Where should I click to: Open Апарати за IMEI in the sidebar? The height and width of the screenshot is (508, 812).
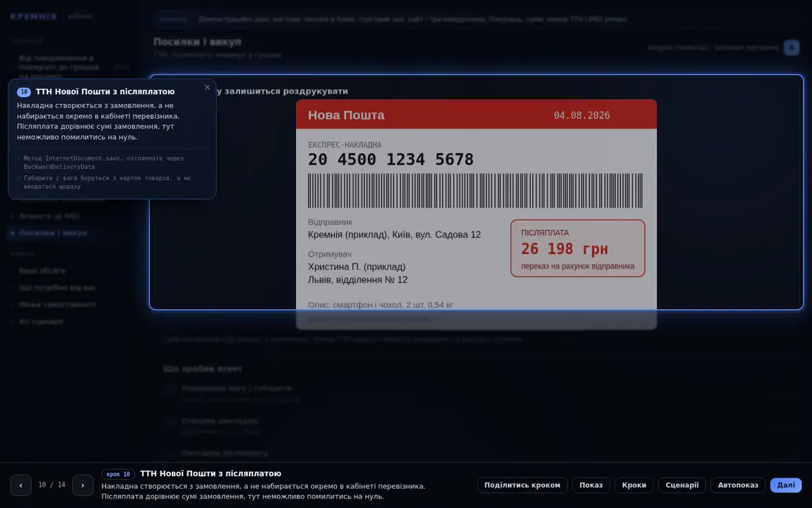click(x=49, y=216)
